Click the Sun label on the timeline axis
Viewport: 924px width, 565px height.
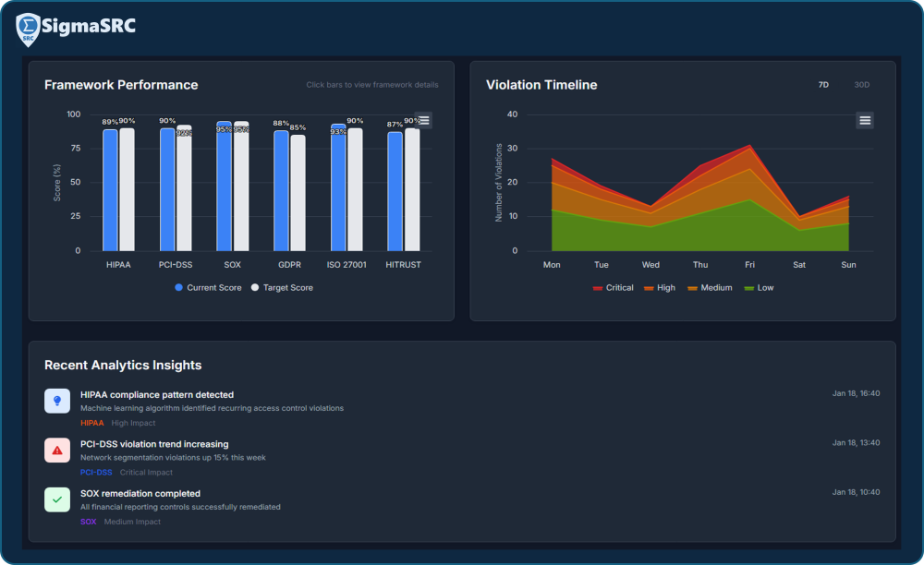pyautogui.click(x=848, y=265)
